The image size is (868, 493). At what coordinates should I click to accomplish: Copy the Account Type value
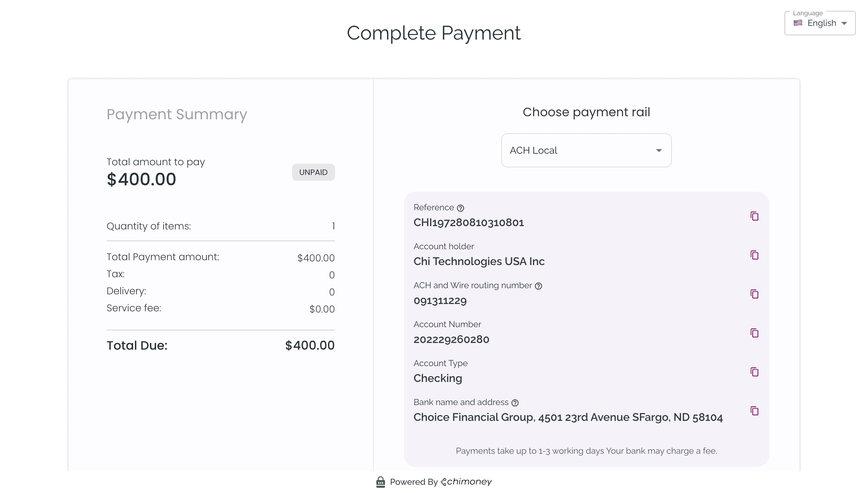coord(754,372)
